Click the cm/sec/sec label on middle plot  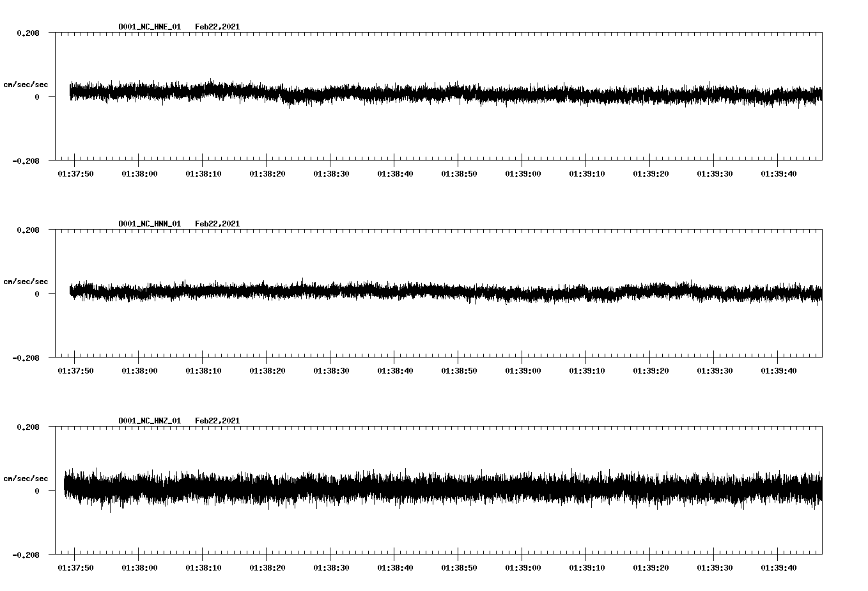[26, 281]
